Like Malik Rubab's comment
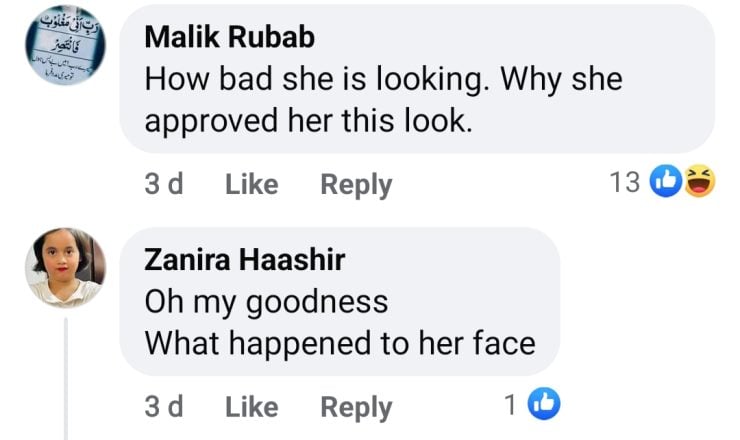 pyautogui.click(x=251, y=184)
